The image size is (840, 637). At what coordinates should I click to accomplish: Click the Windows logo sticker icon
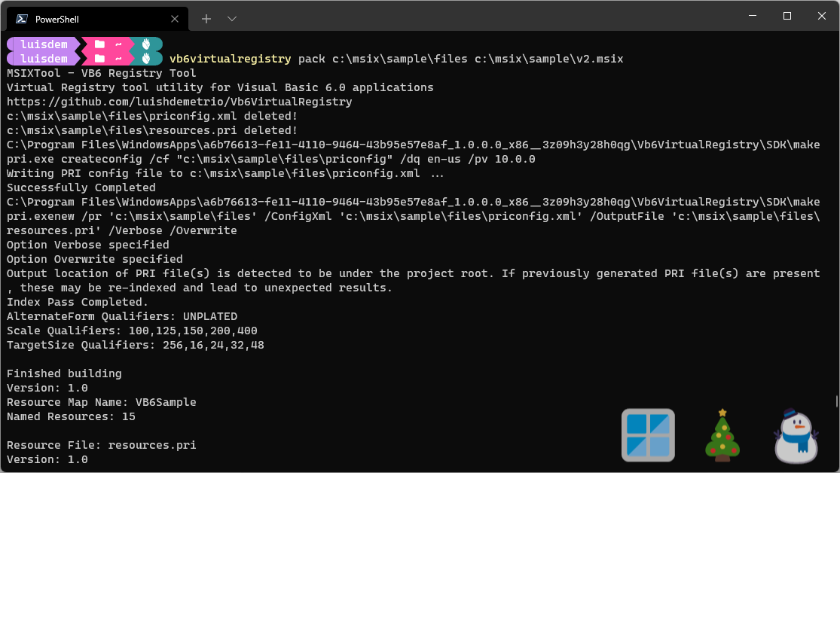(x=648, y=435)
